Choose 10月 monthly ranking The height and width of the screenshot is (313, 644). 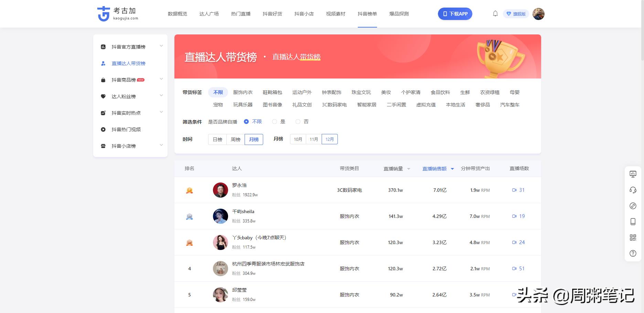(298, 139)
